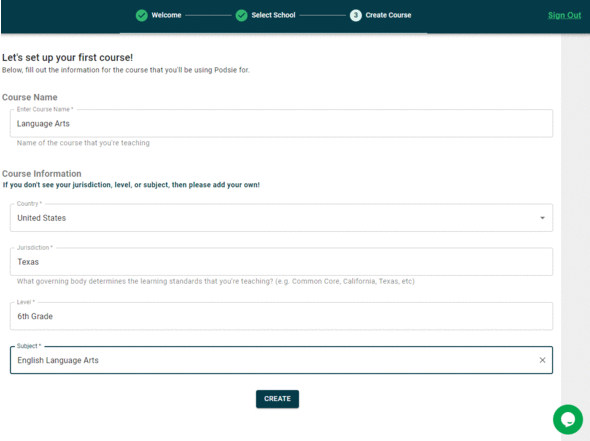Go to the Welcome step label
The height and width of the screenshot is (441, 590).
(x=166, y=15)
